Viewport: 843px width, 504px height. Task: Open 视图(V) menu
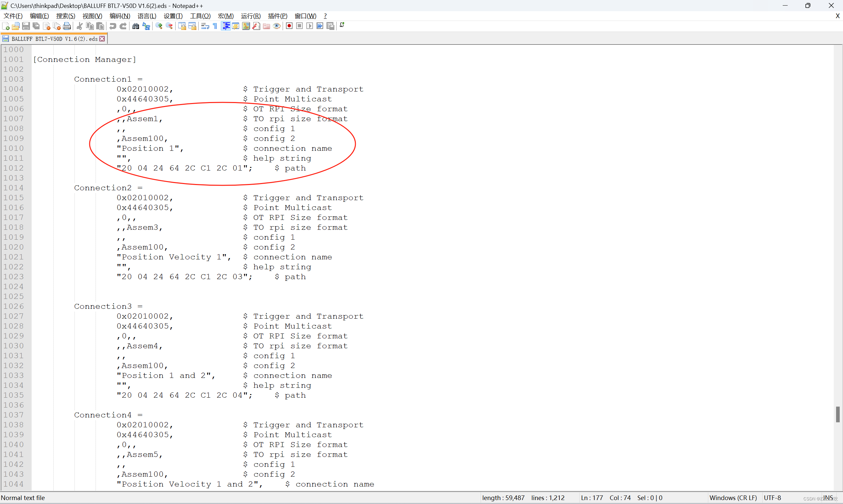pyautogui.click(x=93, y=16)
